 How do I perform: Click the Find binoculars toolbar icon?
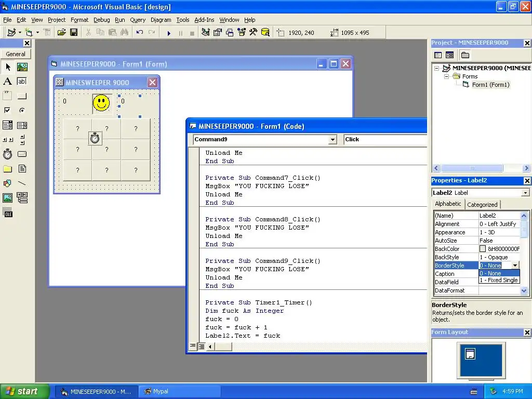point(125,33)
